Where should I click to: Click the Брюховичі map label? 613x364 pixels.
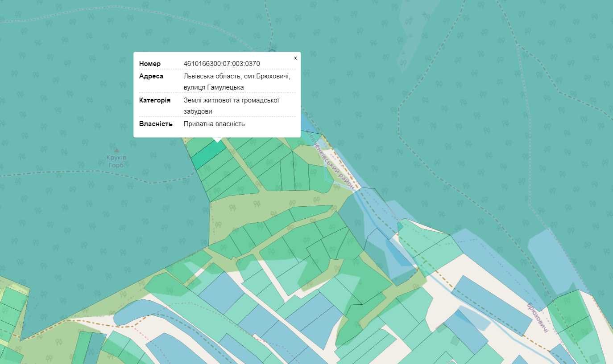pos(537,318)
